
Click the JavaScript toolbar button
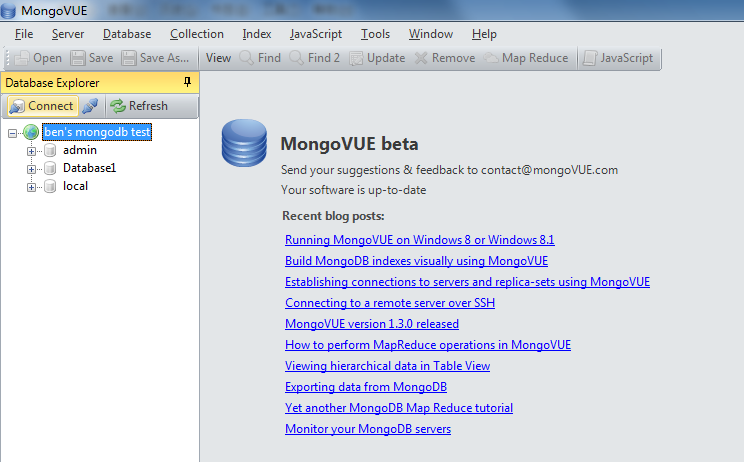coord(618,58)
